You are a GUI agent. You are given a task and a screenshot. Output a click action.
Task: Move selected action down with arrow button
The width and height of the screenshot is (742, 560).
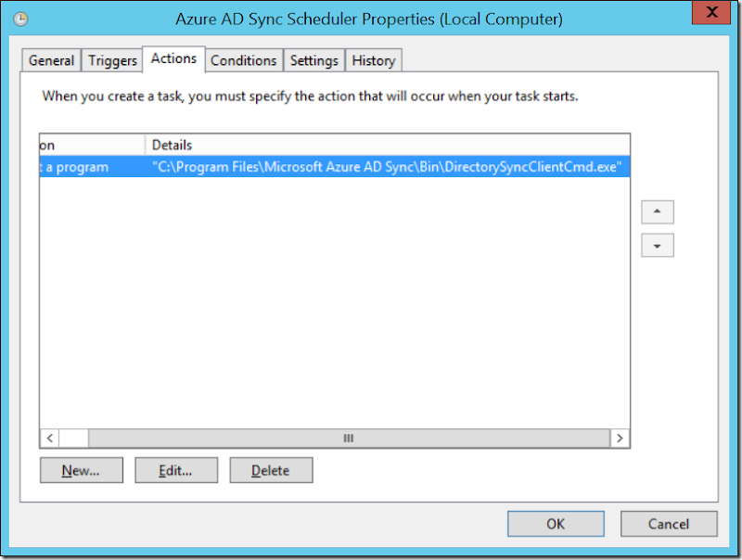pos(657,246)
